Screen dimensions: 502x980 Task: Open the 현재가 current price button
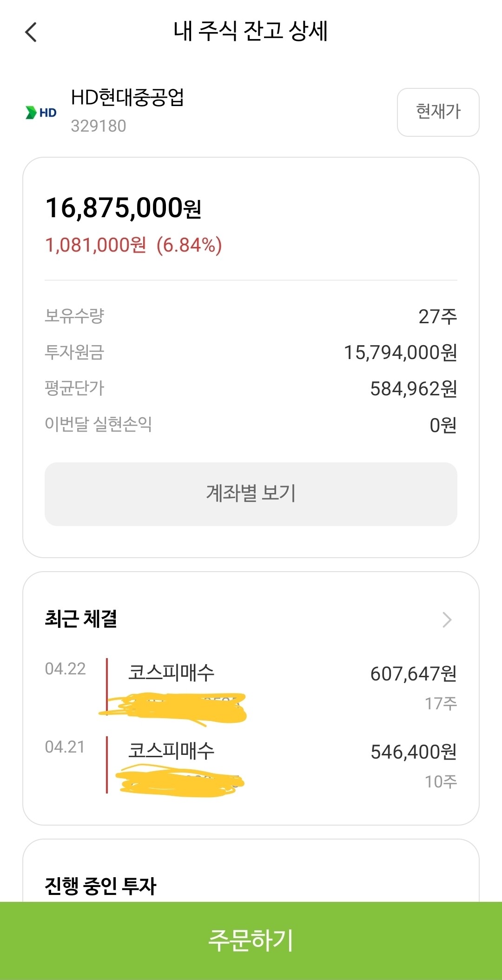tap(438, 112)
